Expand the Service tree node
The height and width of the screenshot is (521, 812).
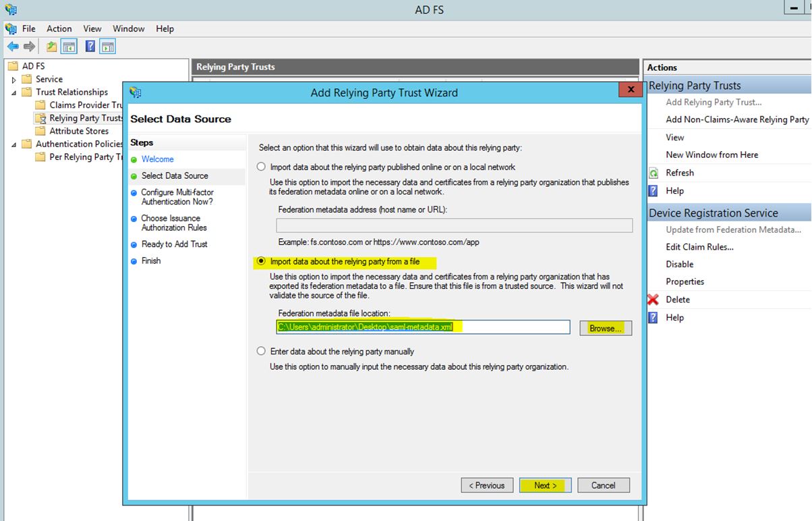(x=14, y=80)
